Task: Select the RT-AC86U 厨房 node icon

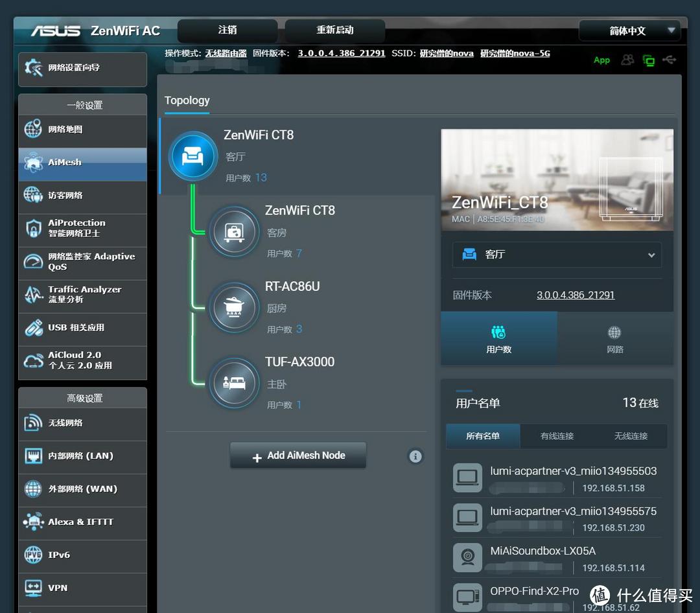Action: coord(235,307)
